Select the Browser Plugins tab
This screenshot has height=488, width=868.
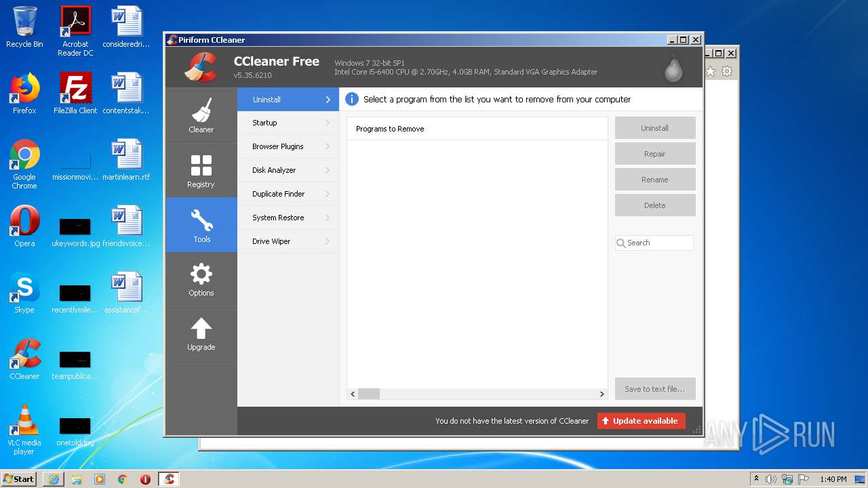288,146
